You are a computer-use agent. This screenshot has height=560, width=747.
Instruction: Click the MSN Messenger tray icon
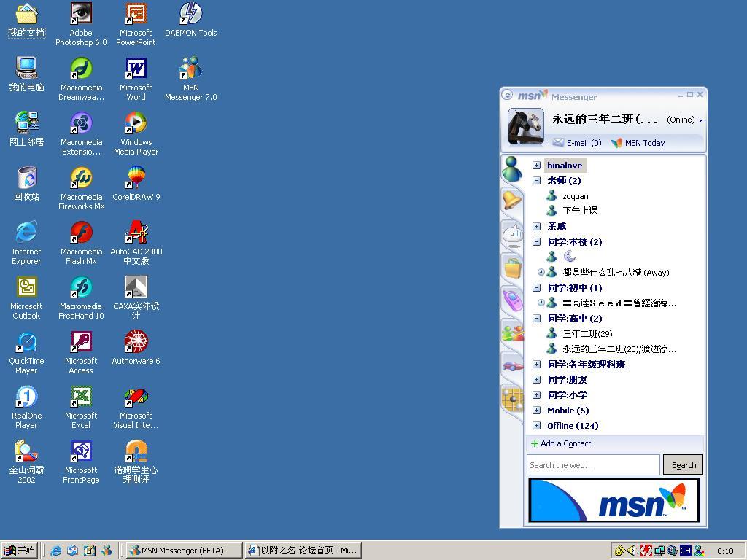pos(699,551)
